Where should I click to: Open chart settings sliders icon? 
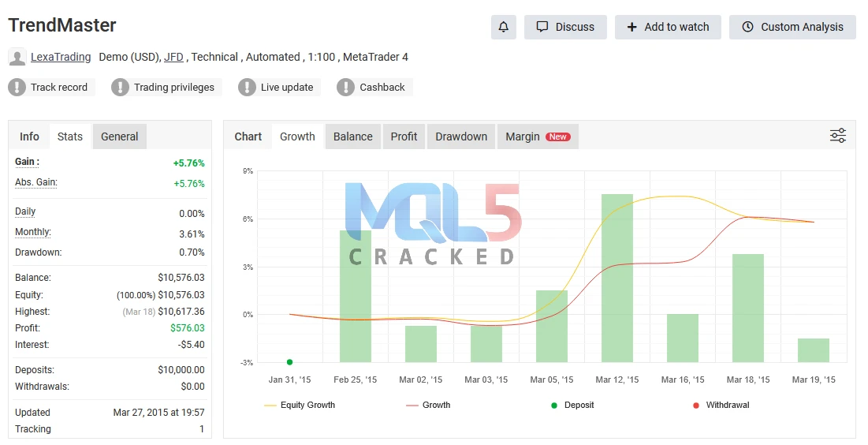coord(837,136)
